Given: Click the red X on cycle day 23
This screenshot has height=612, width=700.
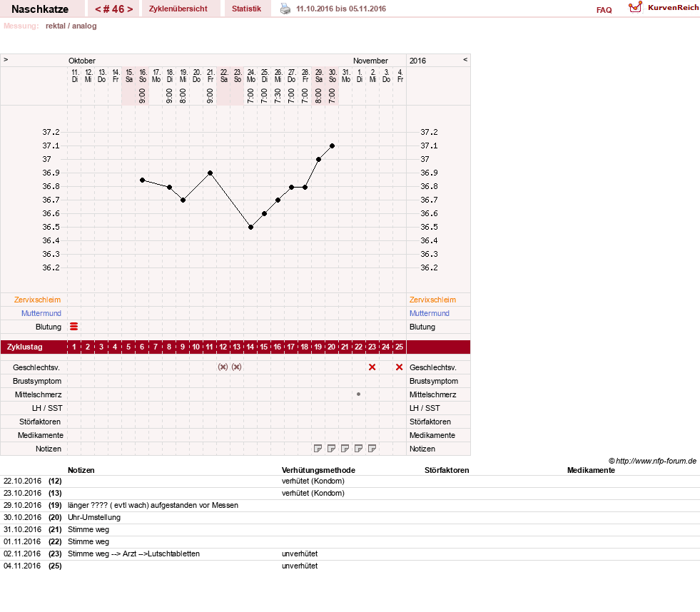Looking at the screenshot, I should tap(372, 367).
